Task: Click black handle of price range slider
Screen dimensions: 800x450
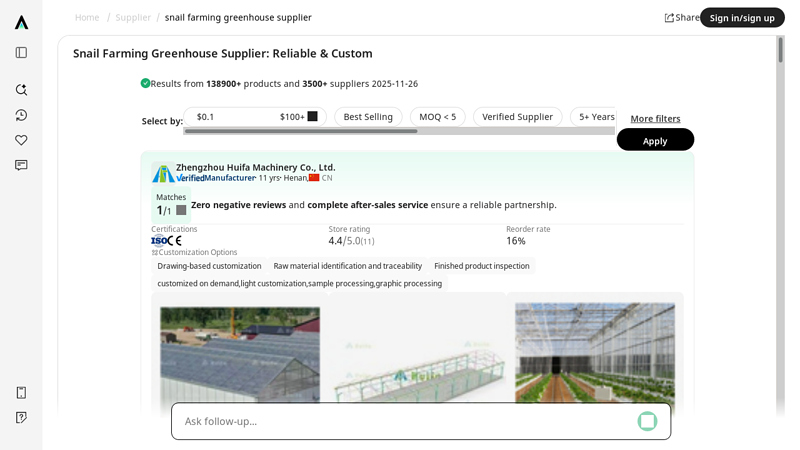Action: point(313,116)
